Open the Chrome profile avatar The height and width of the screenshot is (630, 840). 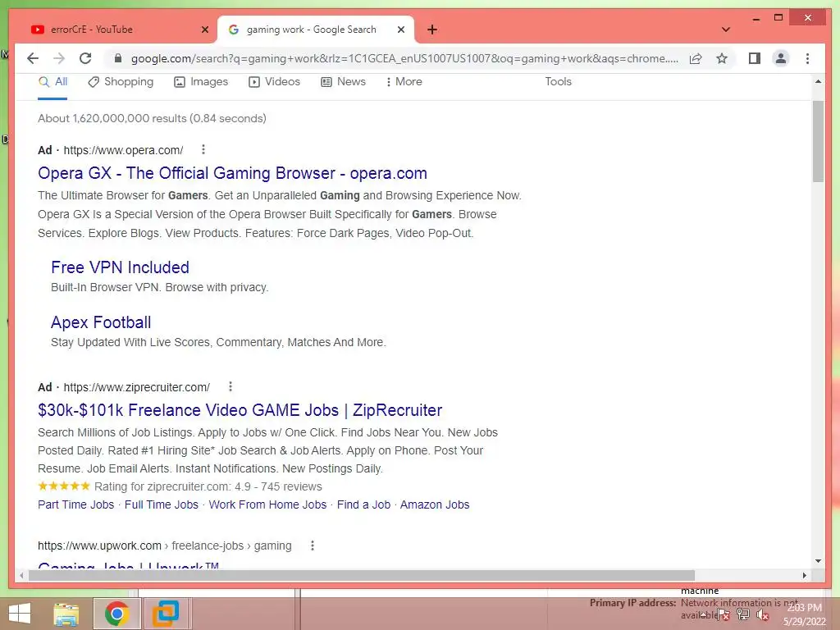781,58
